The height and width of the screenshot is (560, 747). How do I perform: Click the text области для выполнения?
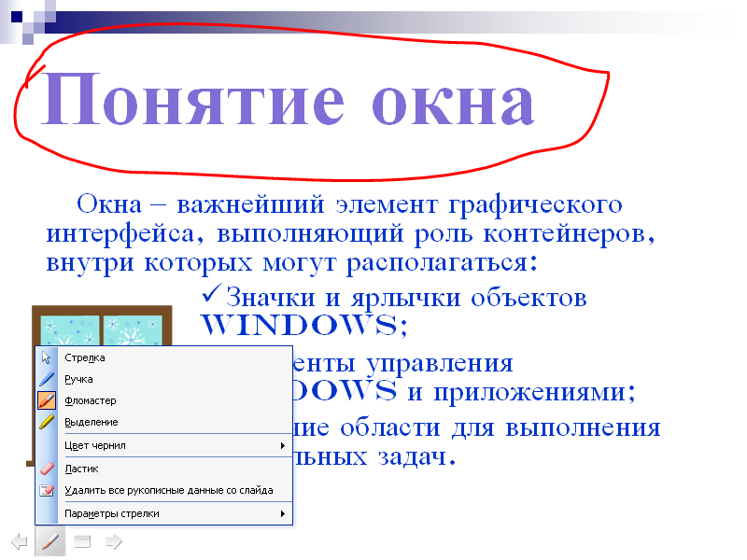(x=500, y=427)
